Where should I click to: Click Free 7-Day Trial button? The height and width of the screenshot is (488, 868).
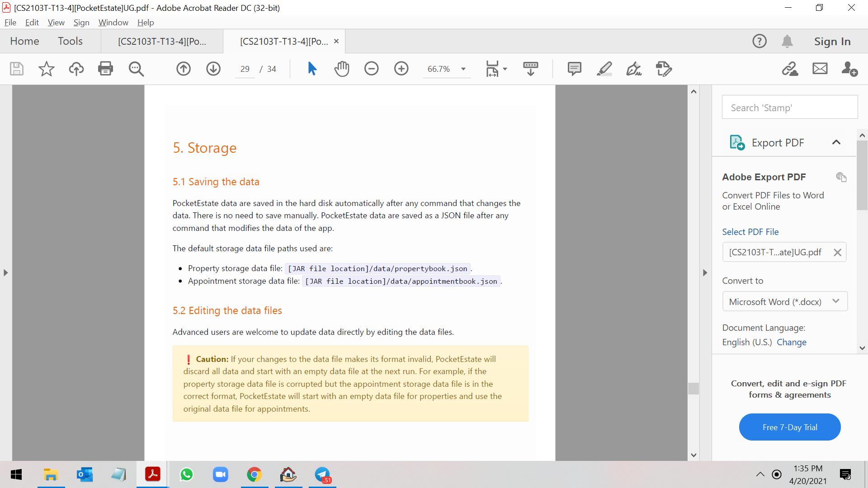(789, 427)
